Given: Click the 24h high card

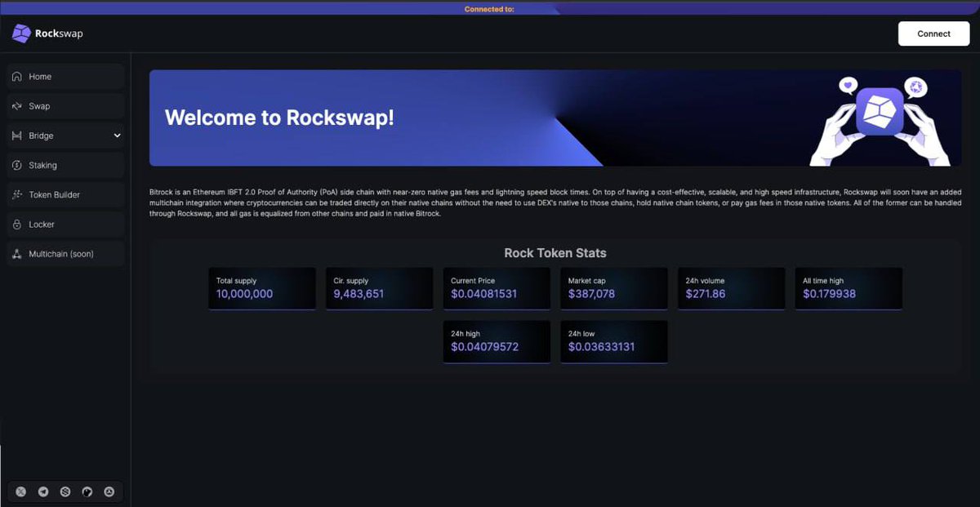Looking at the screenshot, I should pos(497,341).
